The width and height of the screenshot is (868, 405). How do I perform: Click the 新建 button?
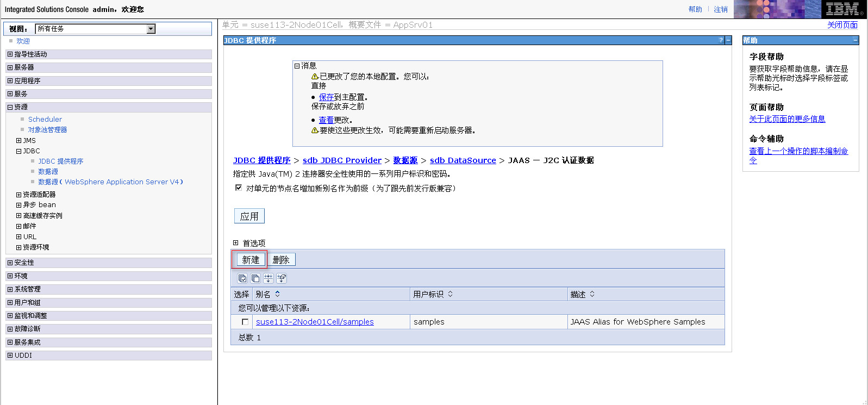coord(251,260)
